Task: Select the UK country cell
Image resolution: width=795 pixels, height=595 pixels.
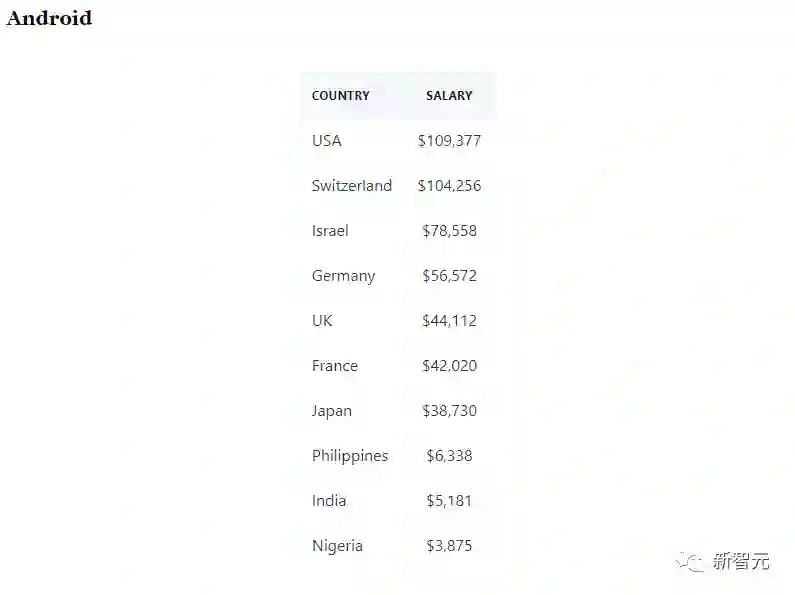Action: click(322, 321)
